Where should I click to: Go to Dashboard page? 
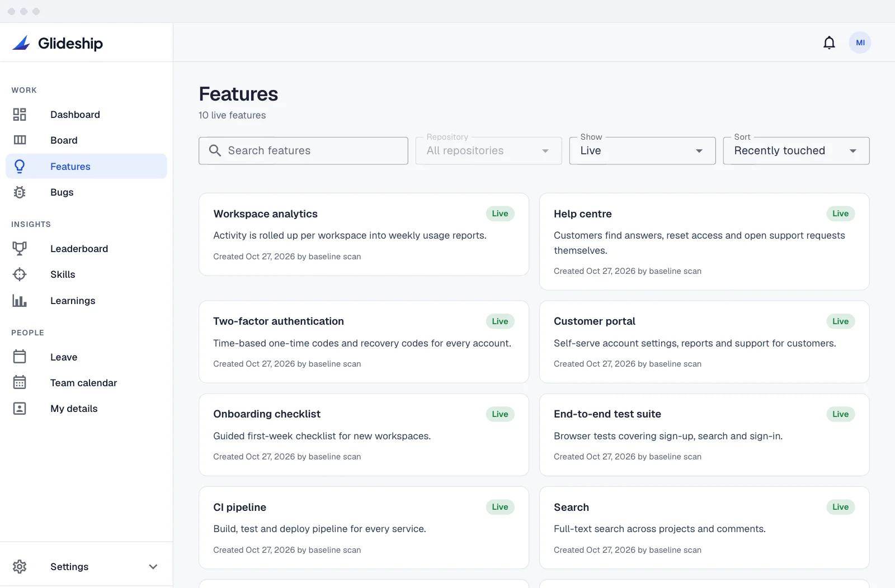(x=86, y=115)
